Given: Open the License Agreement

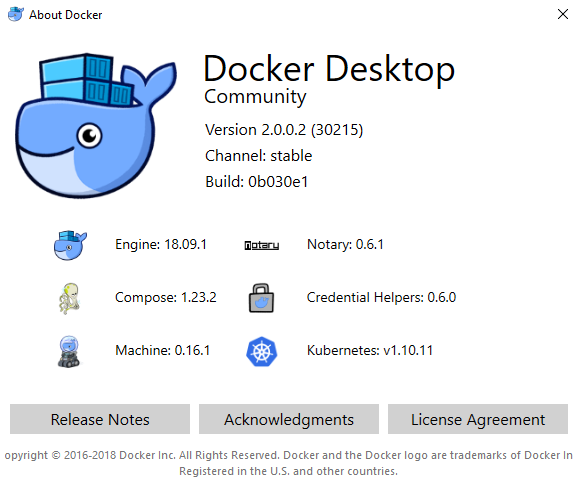Looking at the screenshot, I should (478, 419).
